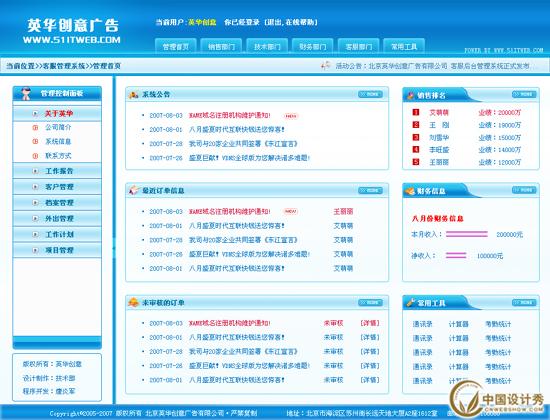
Task: Collapse the 关于英华 sidebar section
Action: tap(57, 113)
